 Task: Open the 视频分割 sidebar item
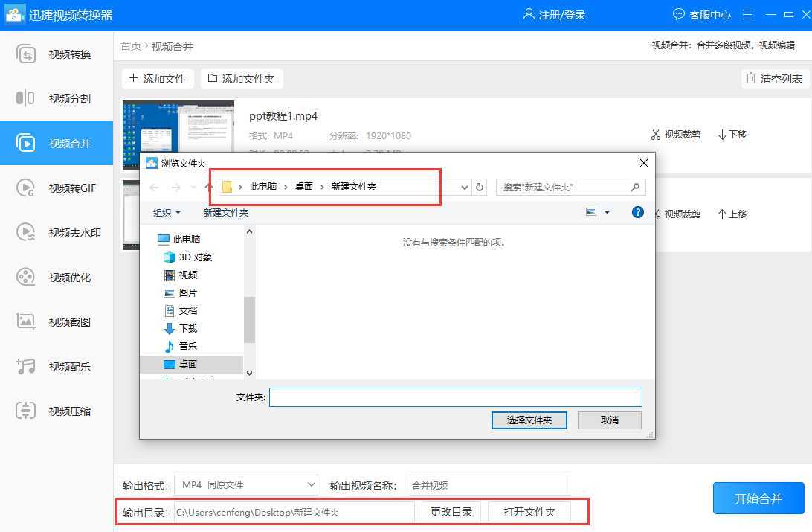click(x=57, y=98)
